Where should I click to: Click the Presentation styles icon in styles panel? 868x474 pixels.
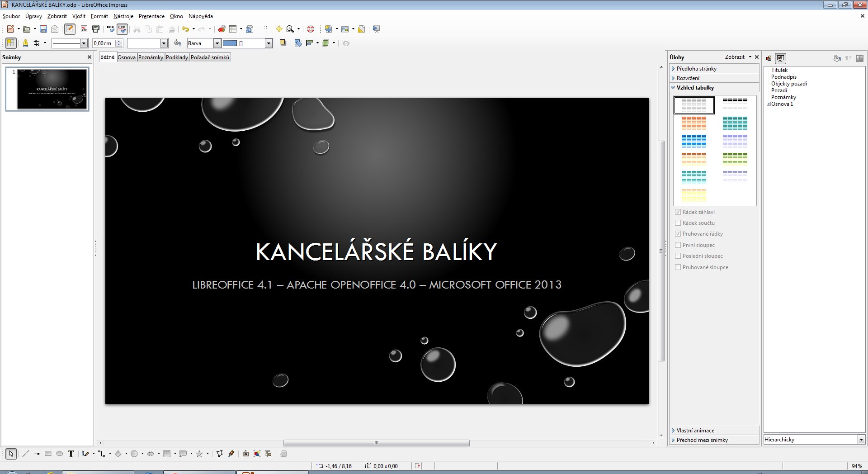[780, 58]
